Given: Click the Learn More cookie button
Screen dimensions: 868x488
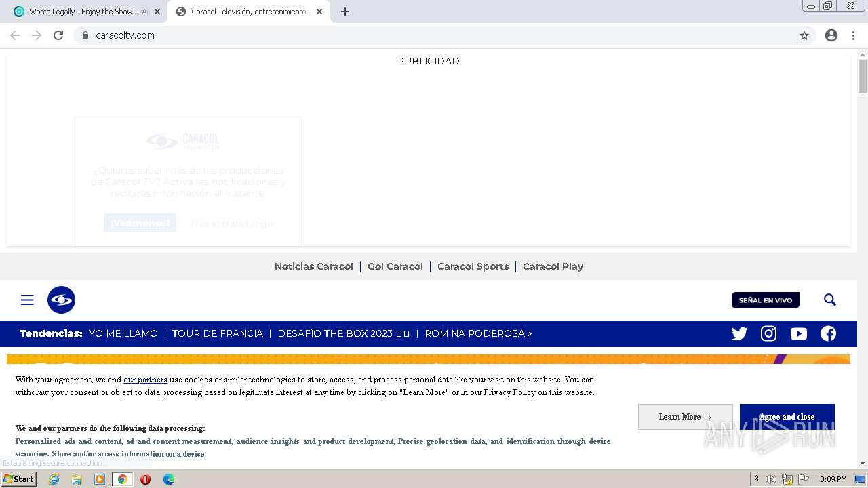Looking at the screenshot, I should tap(685, 417).
